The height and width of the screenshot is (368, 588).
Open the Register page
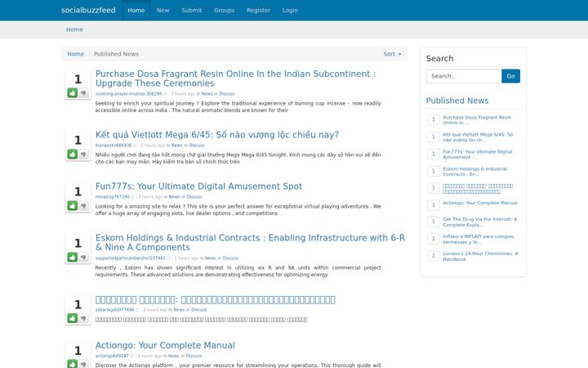pos(258,10)
